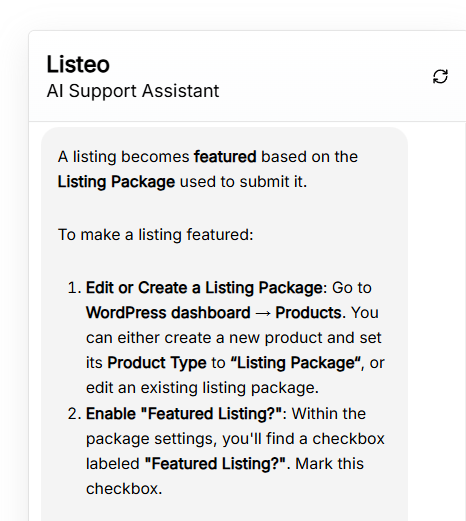The image size is (466, 521).
Task: Click the Enable "Featured Listing?" step heading
Action: [184, 414]
